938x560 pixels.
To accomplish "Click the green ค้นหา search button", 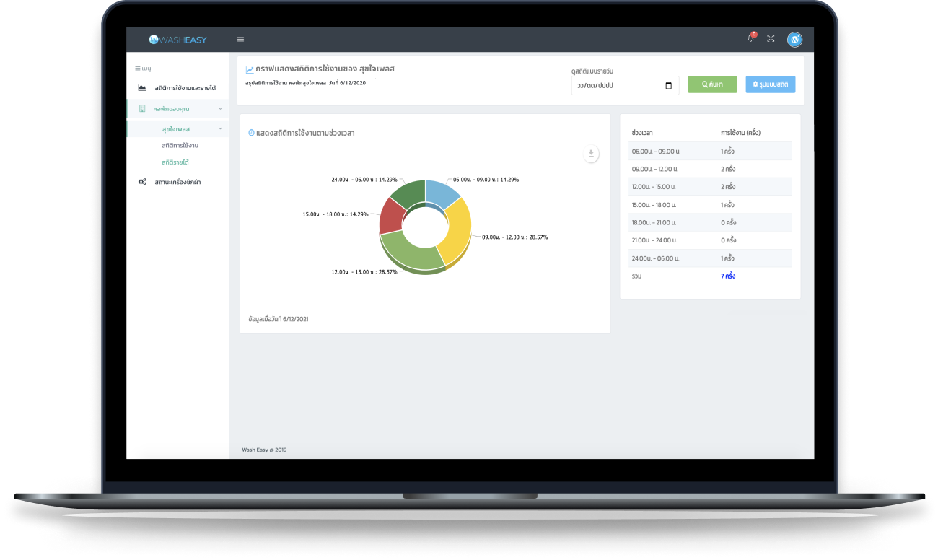I will point(712,84).
